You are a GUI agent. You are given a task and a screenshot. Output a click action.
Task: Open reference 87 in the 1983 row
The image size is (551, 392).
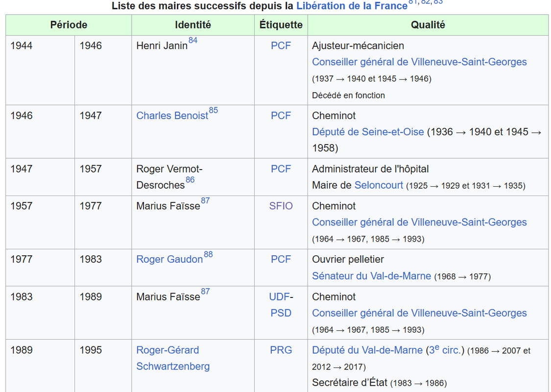pyautogui.click(x=205, y=292)
